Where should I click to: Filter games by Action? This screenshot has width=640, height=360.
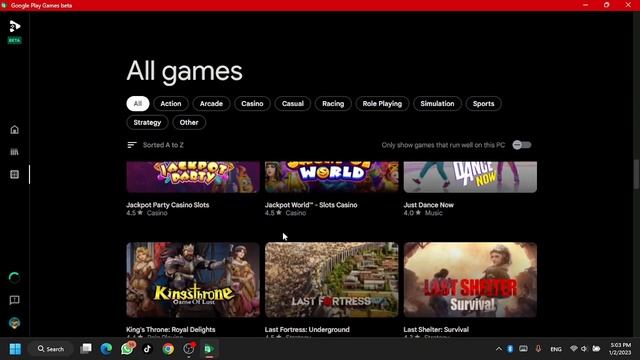pos(171,104)
